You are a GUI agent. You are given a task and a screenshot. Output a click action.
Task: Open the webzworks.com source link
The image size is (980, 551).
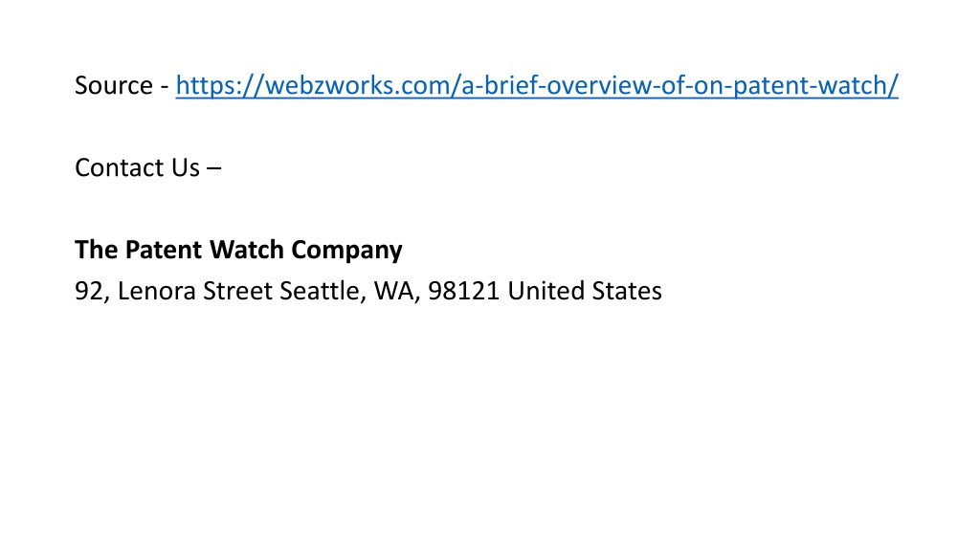coord(537,85)
